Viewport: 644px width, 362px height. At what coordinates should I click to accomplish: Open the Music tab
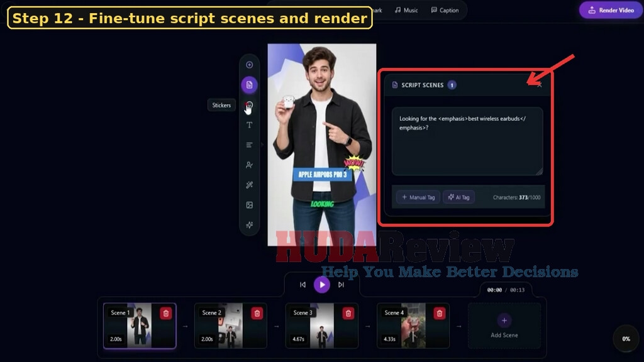(x=406, y=10)
